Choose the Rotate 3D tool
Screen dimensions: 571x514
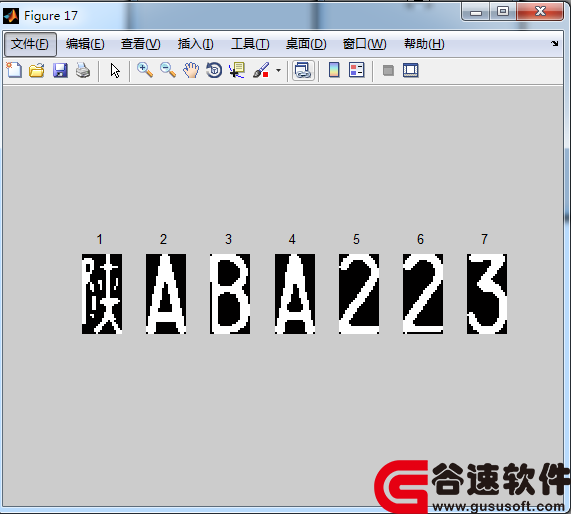214,70
